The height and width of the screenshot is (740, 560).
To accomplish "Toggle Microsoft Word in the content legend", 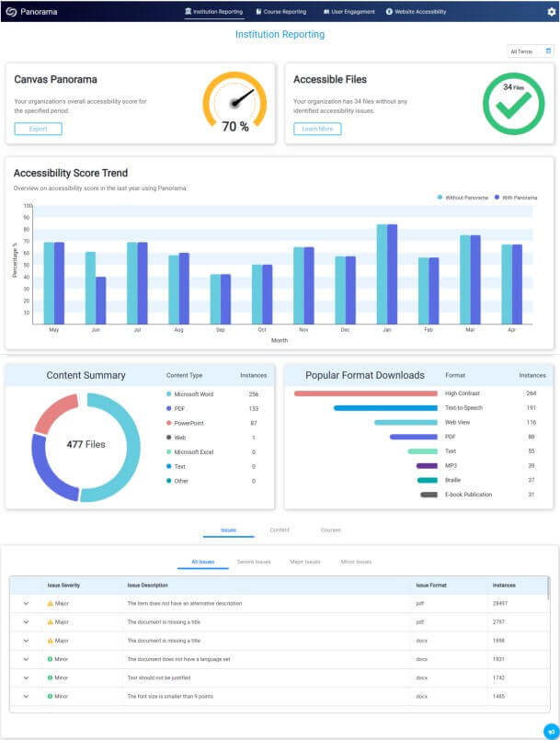I will [189, 394].
